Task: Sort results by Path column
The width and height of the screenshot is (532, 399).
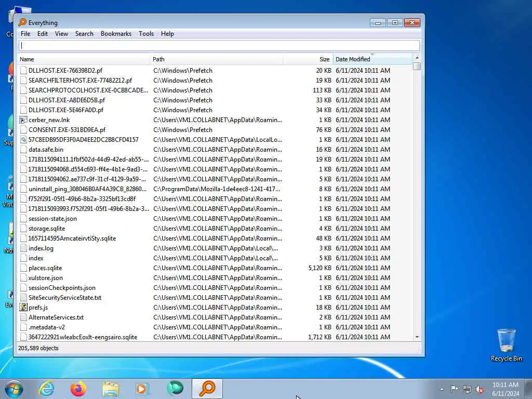Action: [217, 59]
